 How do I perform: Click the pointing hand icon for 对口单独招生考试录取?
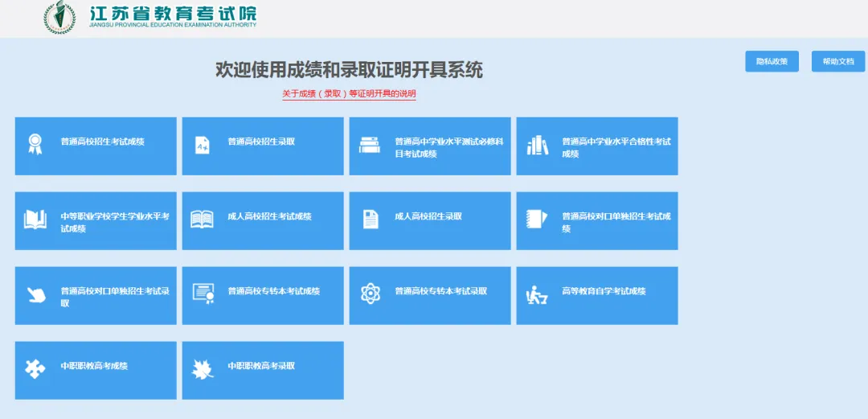35,294
